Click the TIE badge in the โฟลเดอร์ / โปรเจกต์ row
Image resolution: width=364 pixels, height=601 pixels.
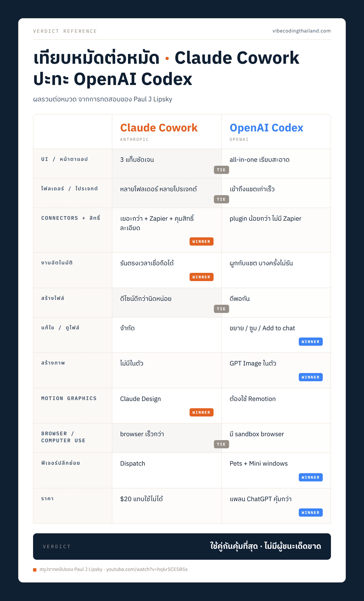221,199
